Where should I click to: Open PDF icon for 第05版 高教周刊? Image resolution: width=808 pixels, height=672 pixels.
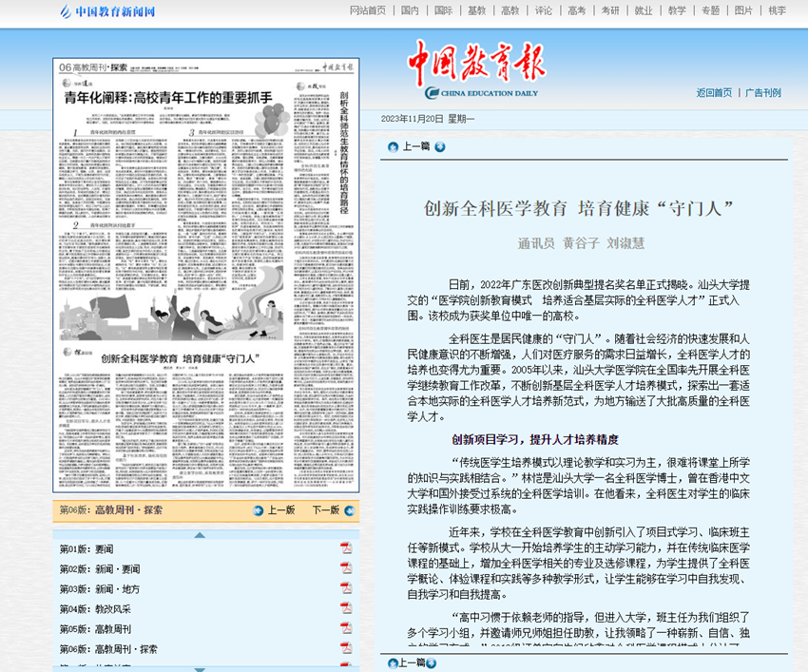click(x=346, y=627)
